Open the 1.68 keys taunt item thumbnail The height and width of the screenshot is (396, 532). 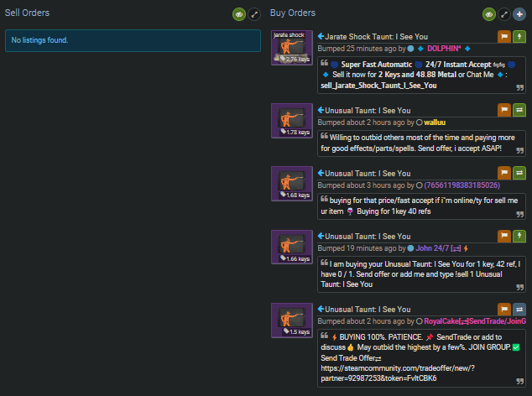coord(292,184)
